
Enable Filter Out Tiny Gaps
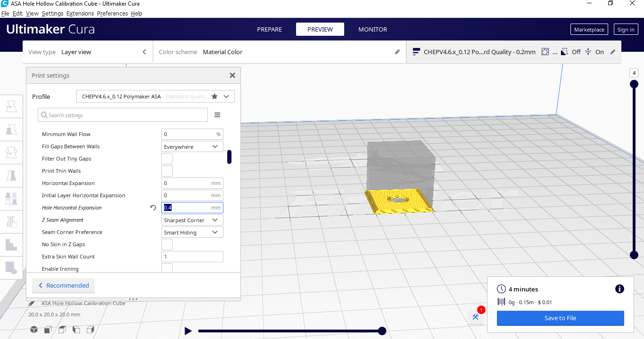tap(166, 158)
